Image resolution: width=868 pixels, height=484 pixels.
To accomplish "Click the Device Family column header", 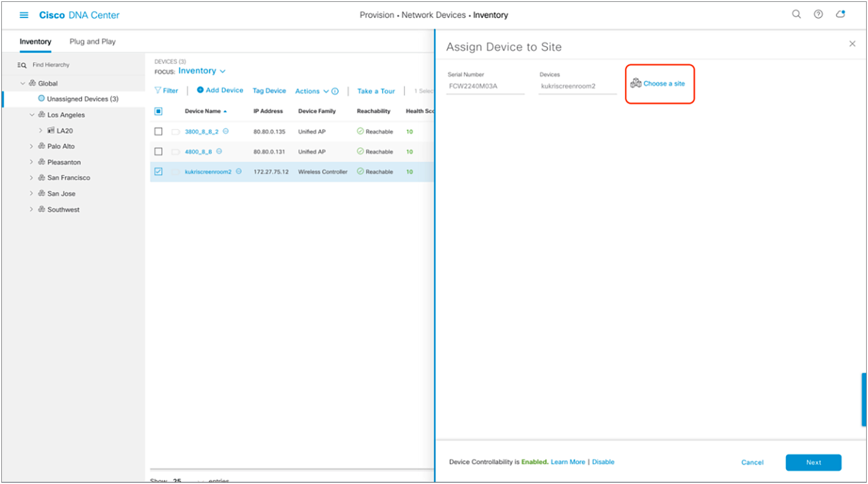I will tap(317, 111).
